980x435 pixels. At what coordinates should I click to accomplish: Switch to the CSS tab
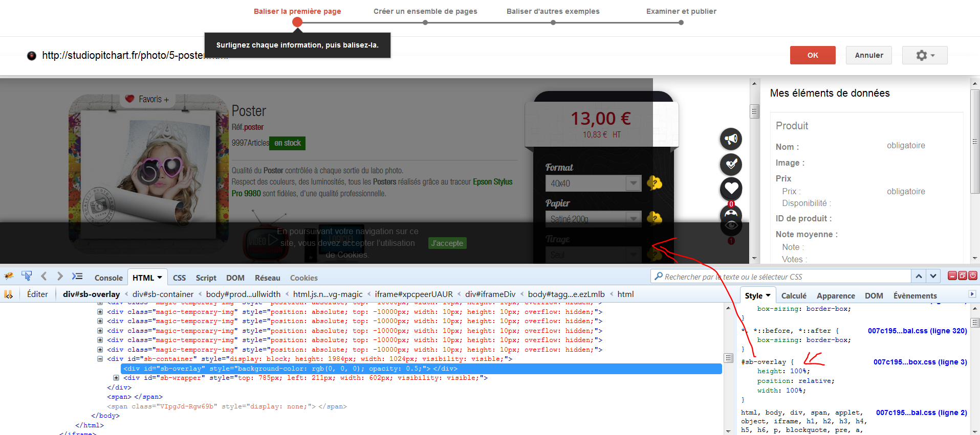179,278
